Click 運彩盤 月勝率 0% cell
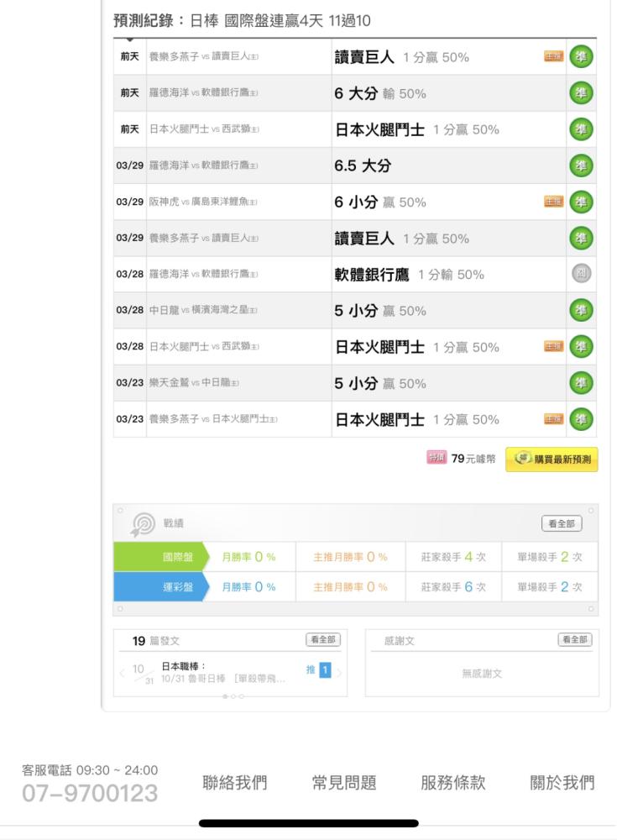Viewport: 617px width, 840px height. click(x=249, y=587)
